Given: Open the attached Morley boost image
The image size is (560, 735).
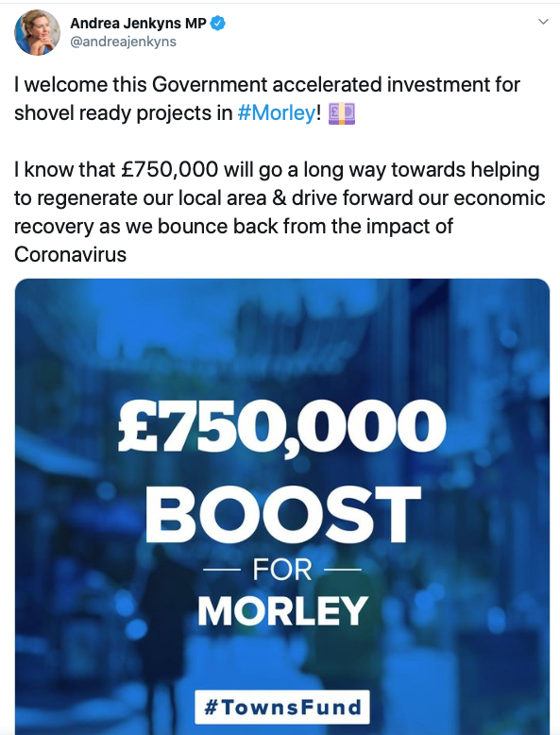Looking at the screenshot, I should (x=282, y=506).
